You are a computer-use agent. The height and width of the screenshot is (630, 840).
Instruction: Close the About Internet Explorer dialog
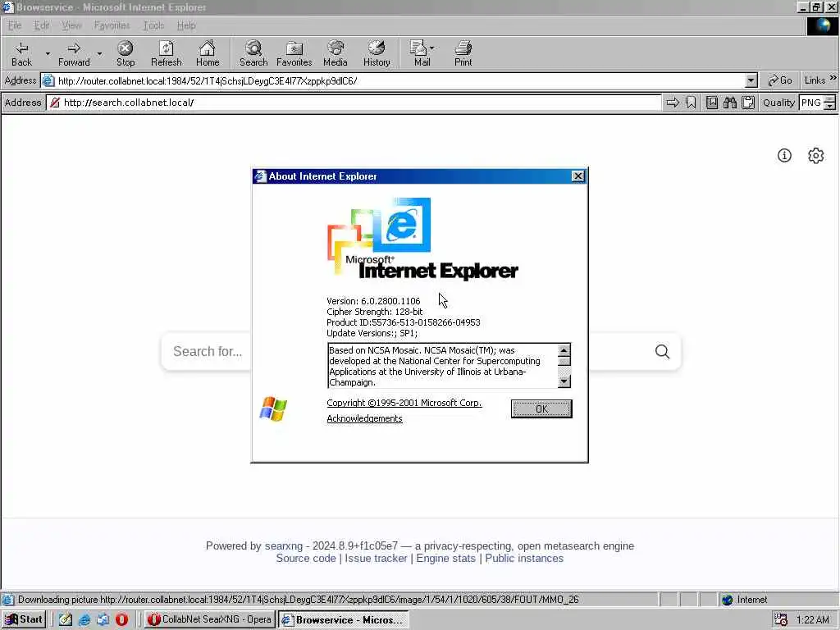pyautogui.click(x=577, y=176)
